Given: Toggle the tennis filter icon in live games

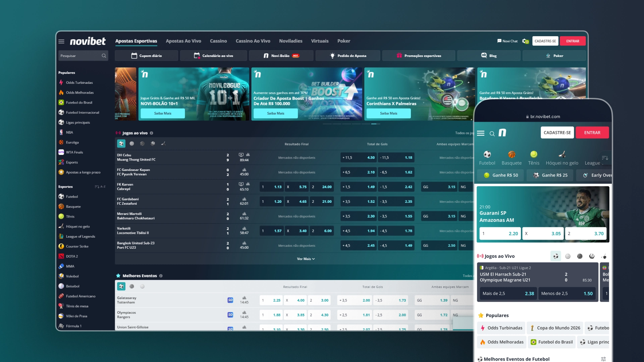Looking at the screenshot, I should click(x=132, y=143).
